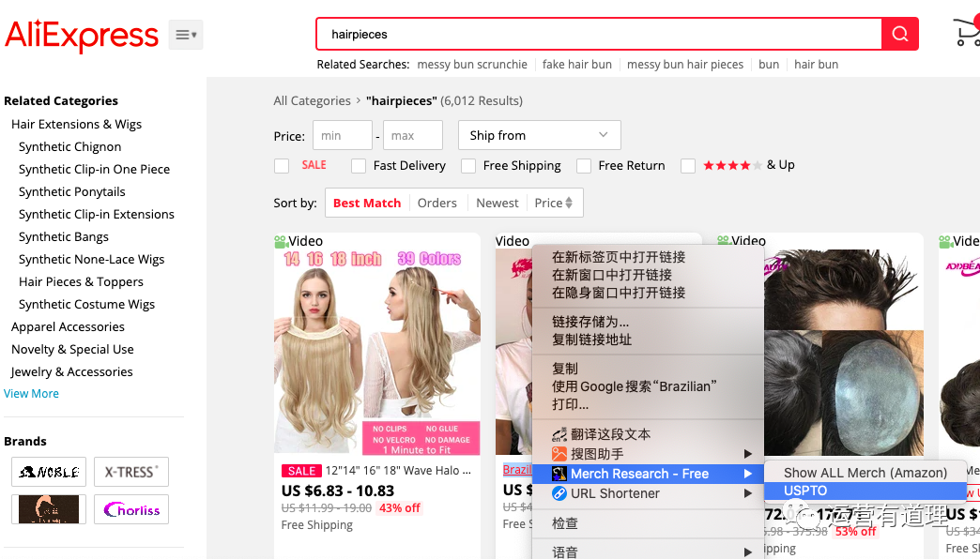Image resolution: width=980 pixels, height=559 pixels.
Task: Choose 复制链接地址 from context menu
Action: tap(591, 340)
